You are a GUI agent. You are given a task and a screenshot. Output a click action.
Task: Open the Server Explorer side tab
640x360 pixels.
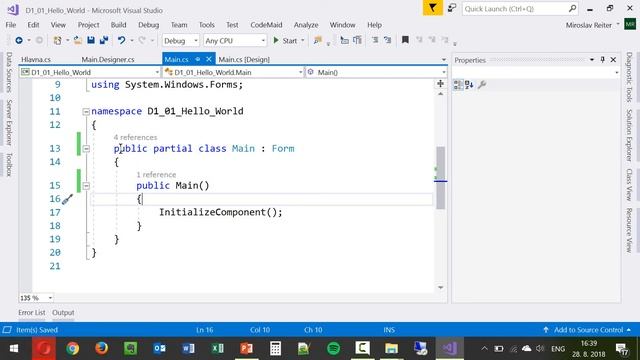(9, 122)
